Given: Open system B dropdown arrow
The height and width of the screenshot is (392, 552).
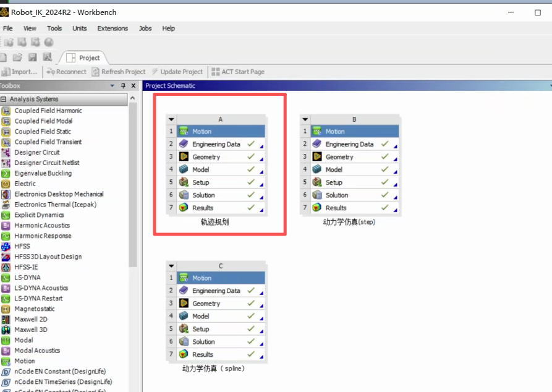Looking at the screenshot, I should [x=305, y=119].
